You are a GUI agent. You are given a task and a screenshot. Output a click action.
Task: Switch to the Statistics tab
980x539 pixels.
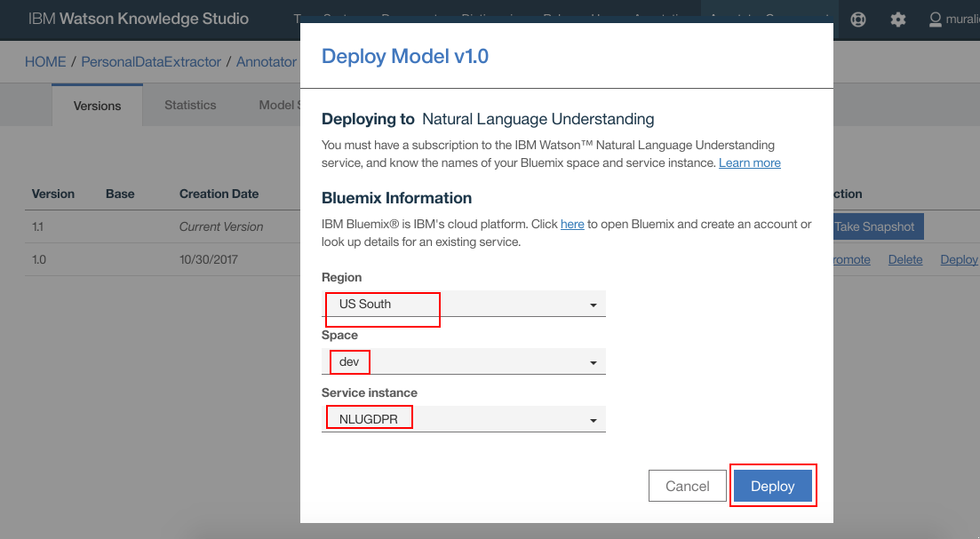190,105
